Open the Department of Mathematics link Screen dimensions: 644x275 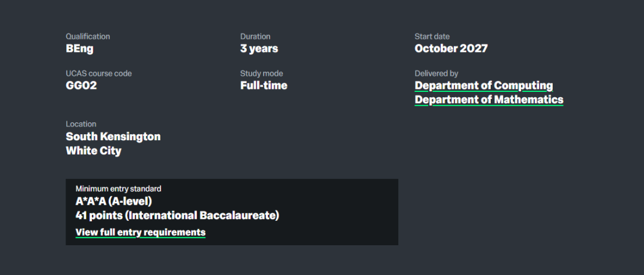coord(489,100)
